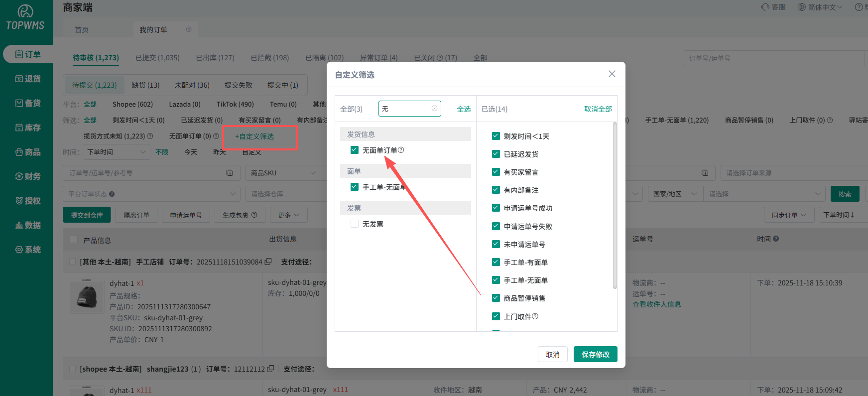Go to 数据 in sidebar
The height and width of the screenshot is (396, 868).
click(28, 225)
